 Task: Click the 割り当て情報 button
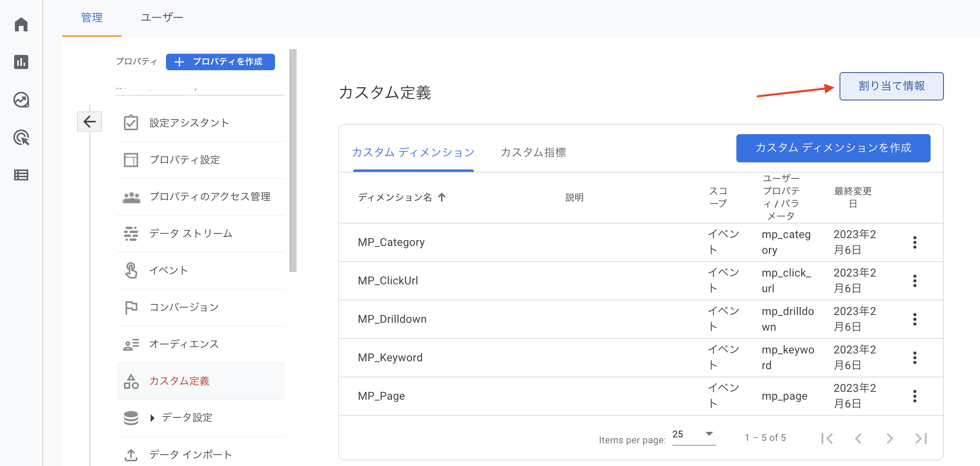pos(891,86)
